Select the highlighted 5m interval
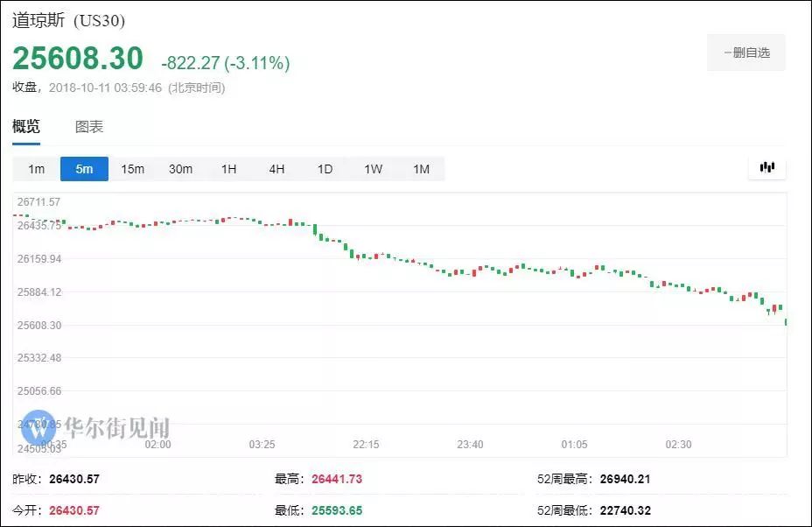 click(x=83, y=169)
